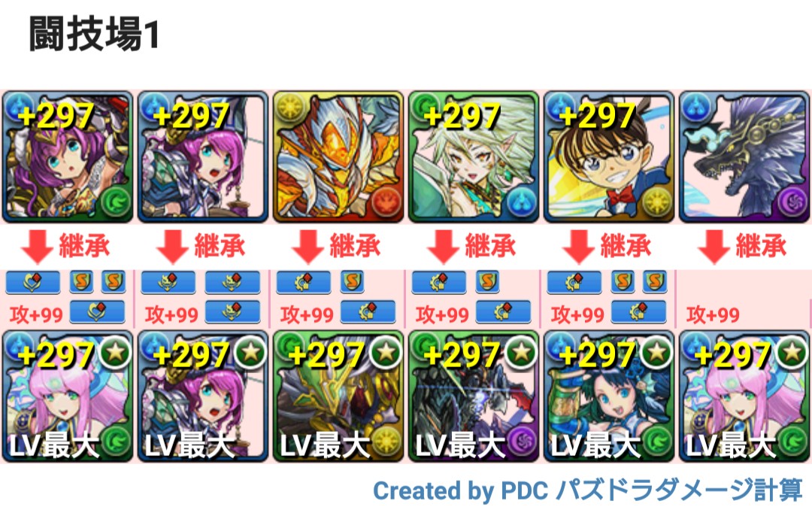Image resolution: width=812 pixels, height=513 pixels.
Task: Select the blue wolf dragon assist card
Action: [744, 157]
